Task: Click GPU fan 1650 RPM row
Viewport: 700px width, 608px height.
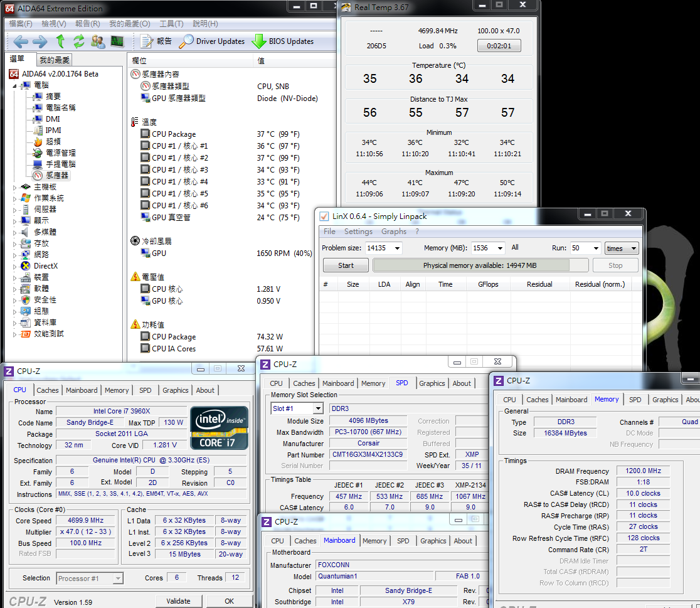Action: point(225,253)
